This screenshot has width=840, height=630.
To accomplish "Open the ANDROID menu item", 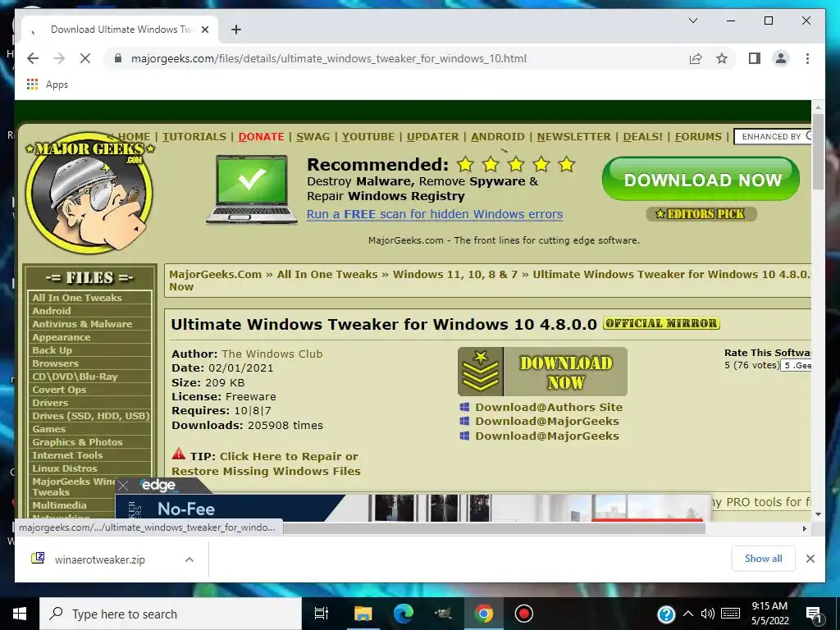I will click(x=498, y=137).
